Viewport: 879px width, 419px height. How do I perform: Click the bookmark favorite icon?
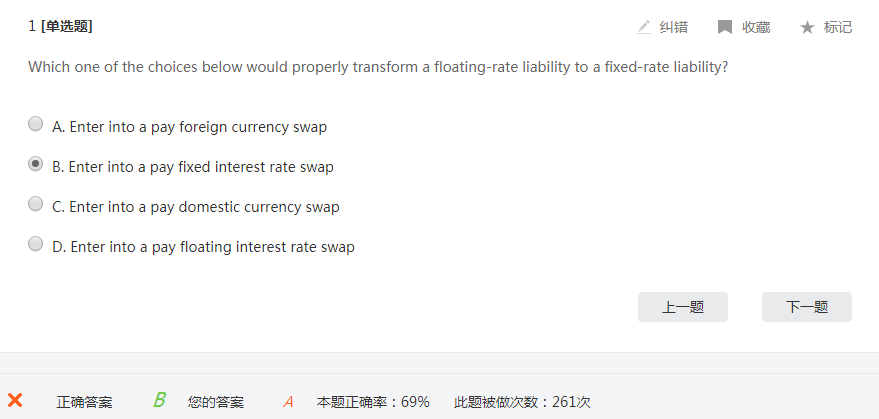(725, 27)
